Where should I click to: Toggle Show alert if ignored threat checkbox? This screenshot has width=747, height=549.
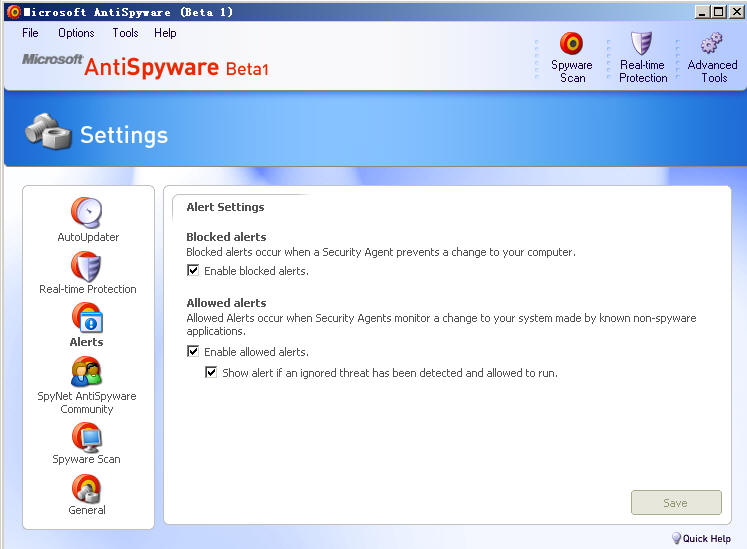point(211,372)
